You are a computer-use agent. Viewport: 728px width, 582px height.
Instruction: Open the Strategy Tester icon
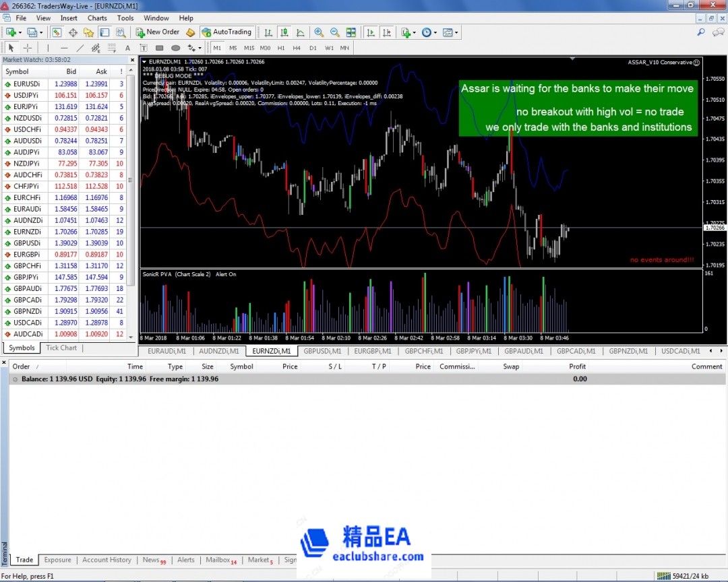pos(121,32)
